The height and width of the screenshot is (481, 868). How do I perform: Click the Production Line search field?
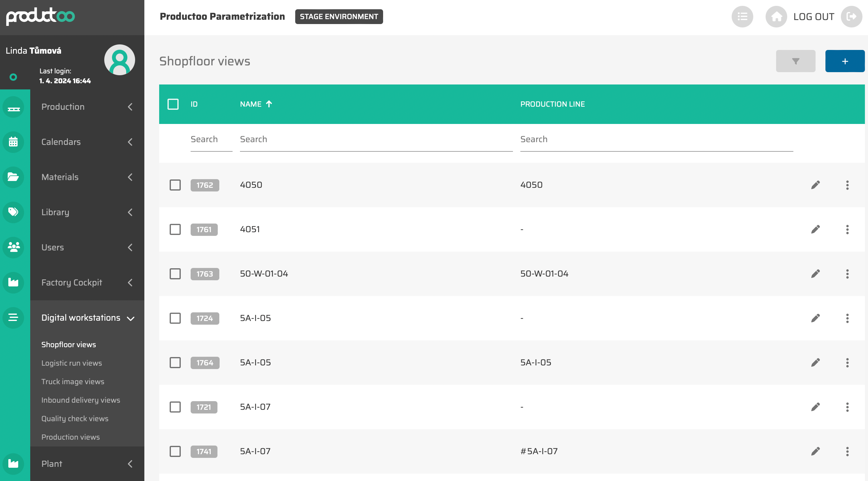[656, 139]
